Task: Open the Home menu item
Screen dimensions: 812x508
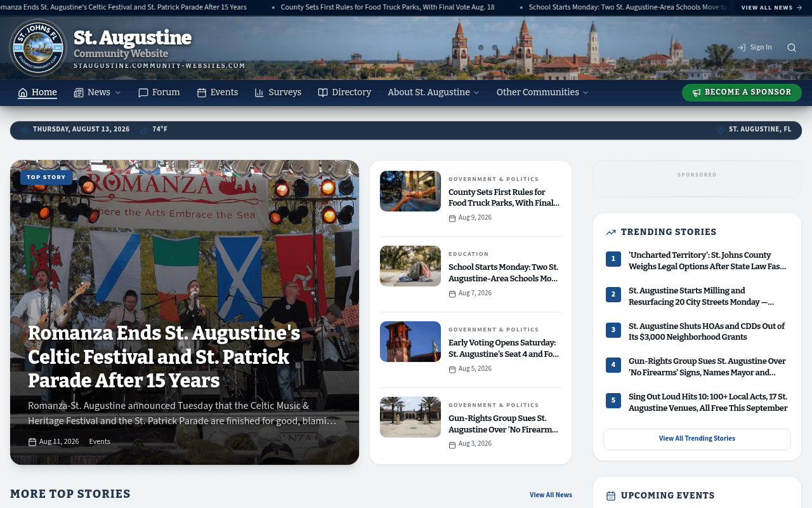Action: click(x=37, y=93)
